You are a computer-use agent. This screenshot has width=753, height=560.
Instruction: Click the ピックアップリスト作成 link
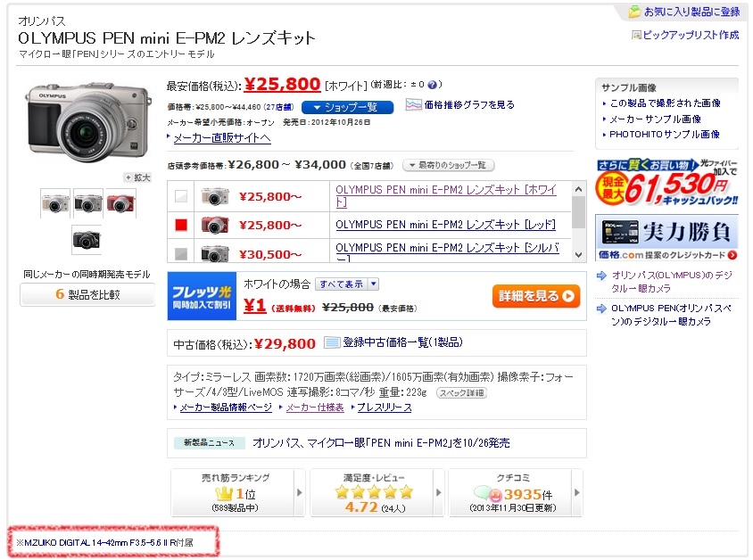click(x=691, y=35)
